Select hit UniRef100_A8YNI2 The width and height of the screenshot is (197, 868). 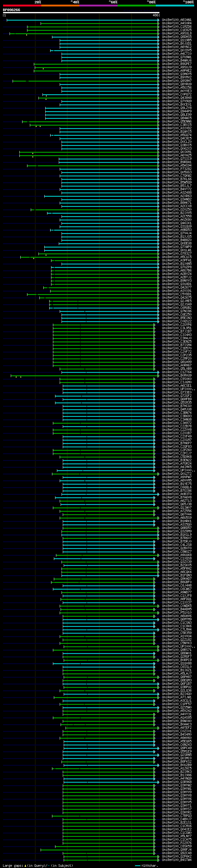pos(176,47)
